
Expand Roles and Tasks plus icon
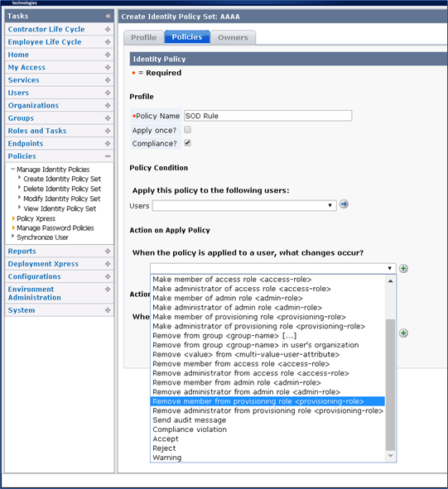point(108,131)
